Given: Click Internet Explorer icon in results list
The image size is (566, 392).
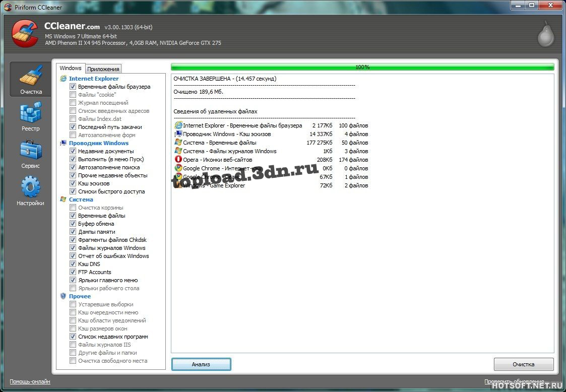Looking at the screenshot, I should click(x=178, y=125).
